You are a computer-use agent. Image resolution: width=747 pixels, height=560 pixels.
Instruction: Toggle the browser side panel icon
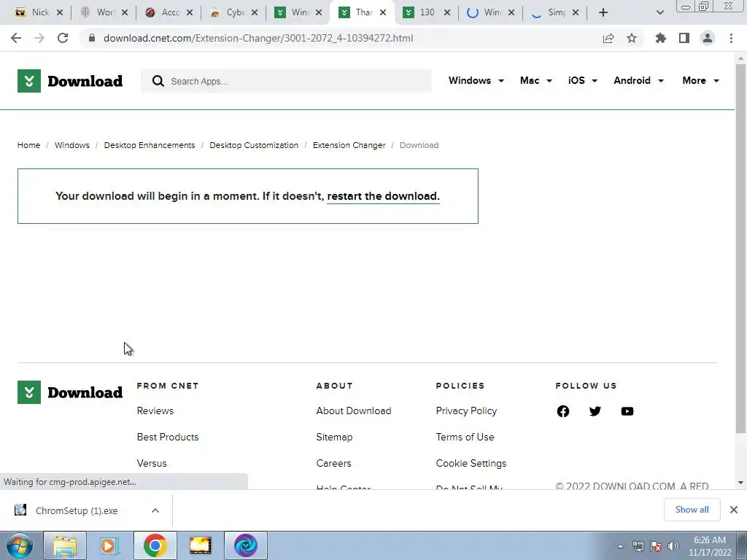pos(684,38)
